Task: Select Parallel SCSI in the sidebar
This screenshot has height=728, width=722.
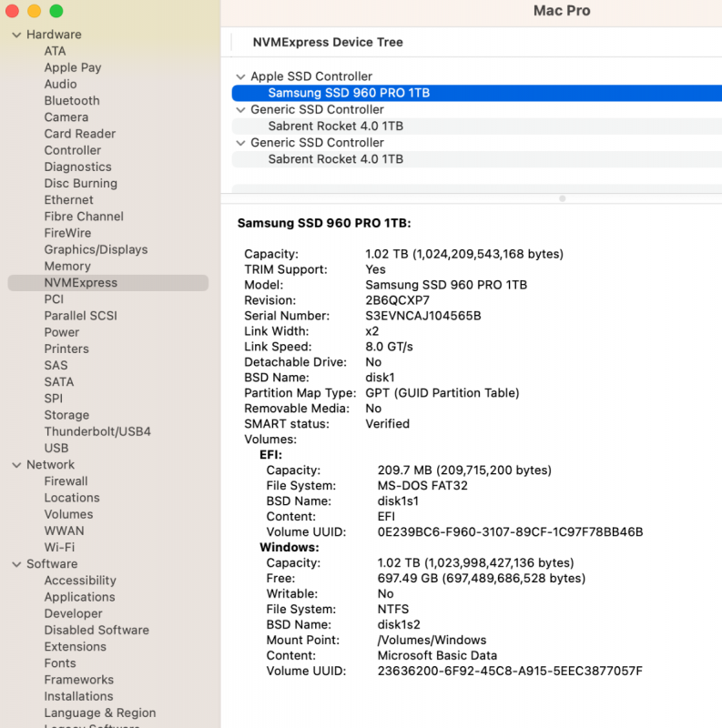Action: click(80, 316)
